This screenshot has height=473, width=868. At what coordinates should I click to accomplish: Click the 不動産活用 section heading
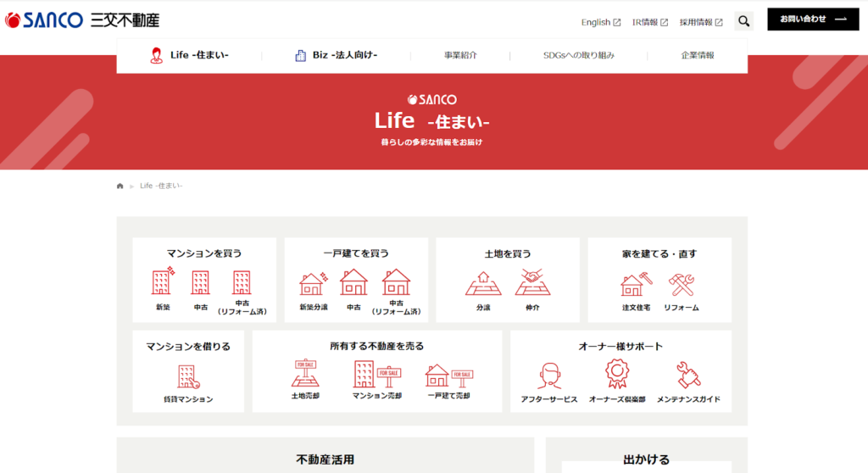(325, 459)
